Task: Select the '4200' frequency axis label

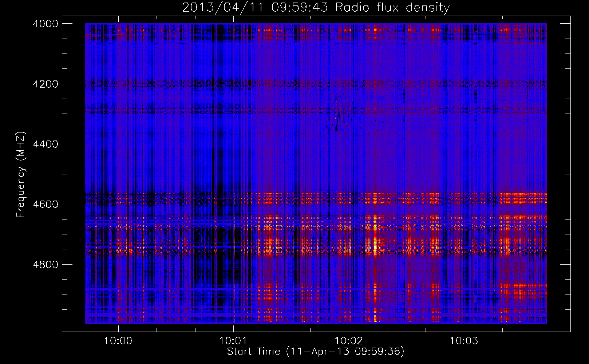Action: (x=46, y=84)
